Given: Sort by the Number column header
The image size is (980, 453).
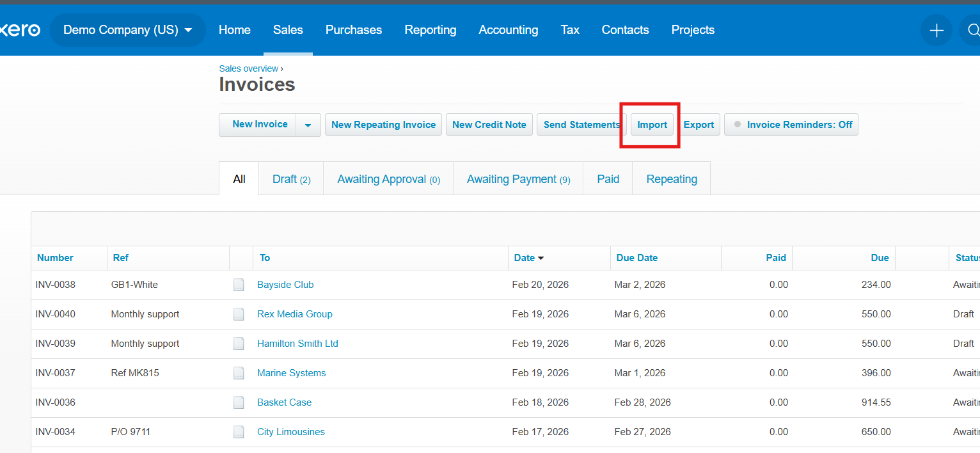Looking at the screenshot, I should [x=55, y=258].
